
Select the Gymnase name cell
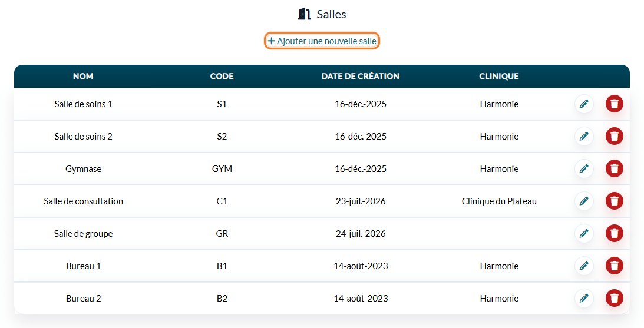click(84, 169)
